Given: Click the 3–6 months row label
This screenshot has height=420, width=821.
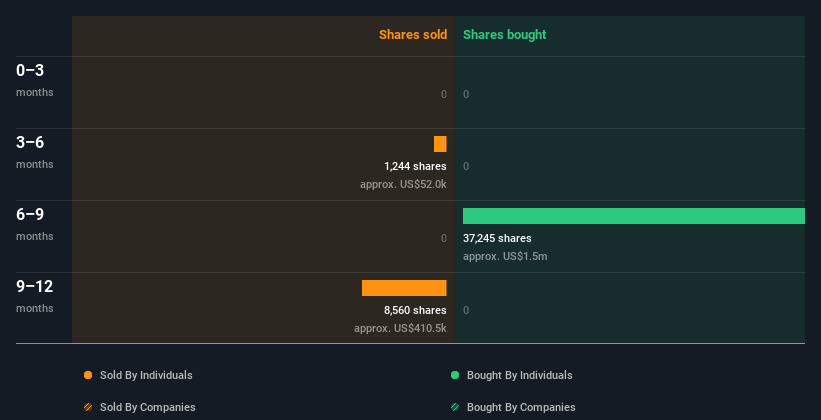Looking at the screenshot, I should coord(35,152).
